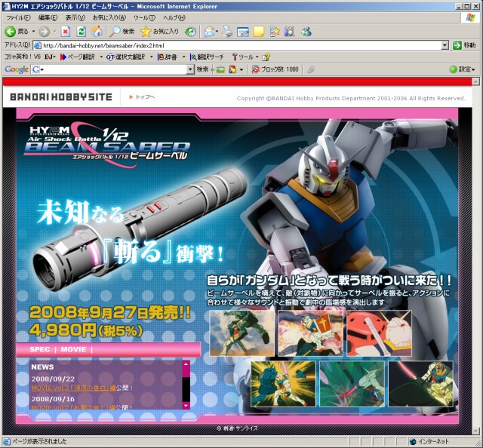This screenshot has height=448, width=483.
Task: Click the green Zaku fighting thumbnail
Action: click(x=241, y=333)
